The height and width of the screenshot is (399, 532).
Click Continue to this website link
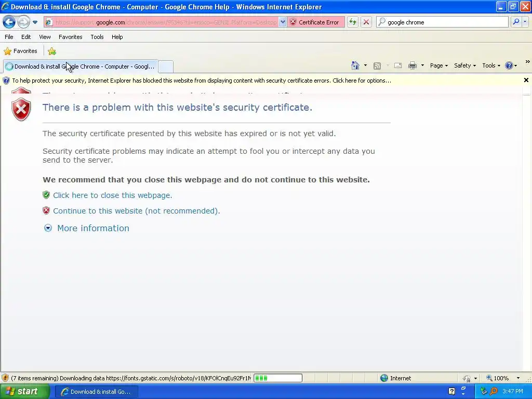tap(137, 211)
